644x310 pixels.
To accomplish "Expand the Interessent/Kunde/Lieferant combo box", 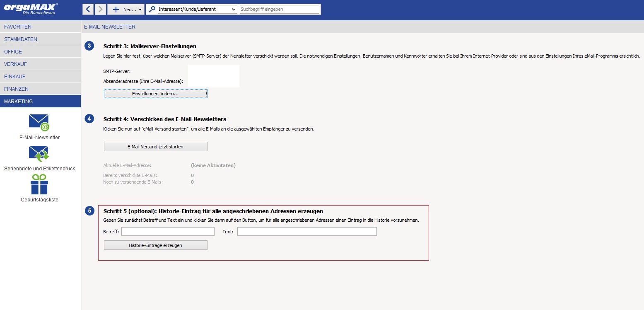I will pyautogui.click(x=198, y=9).
